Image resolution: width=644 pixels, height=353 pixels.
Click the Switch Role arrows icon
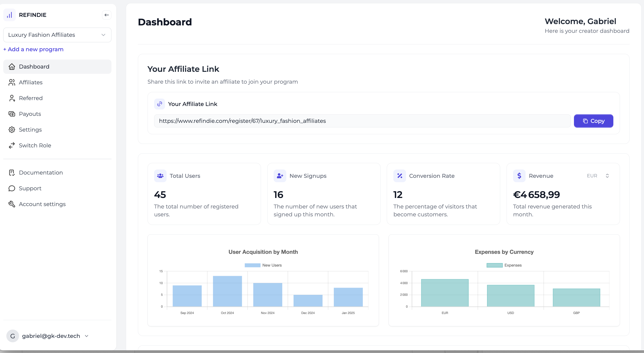[x=12, y=145]
